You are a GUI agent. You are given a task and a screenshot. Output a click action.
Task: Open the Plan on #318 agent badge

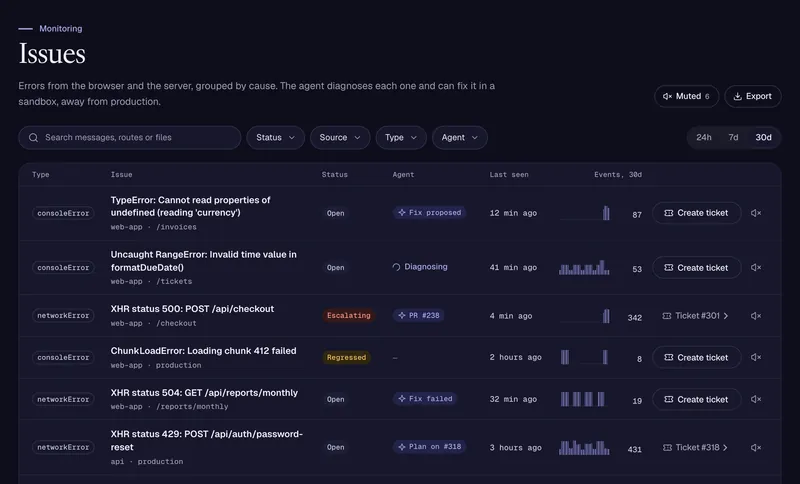(x=429, y=447)
